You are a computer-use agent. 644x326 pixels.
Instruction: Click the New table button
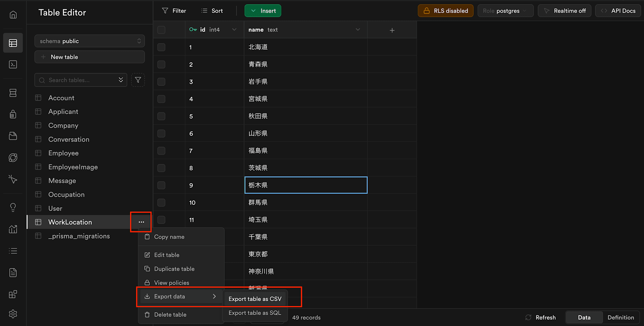90,57
